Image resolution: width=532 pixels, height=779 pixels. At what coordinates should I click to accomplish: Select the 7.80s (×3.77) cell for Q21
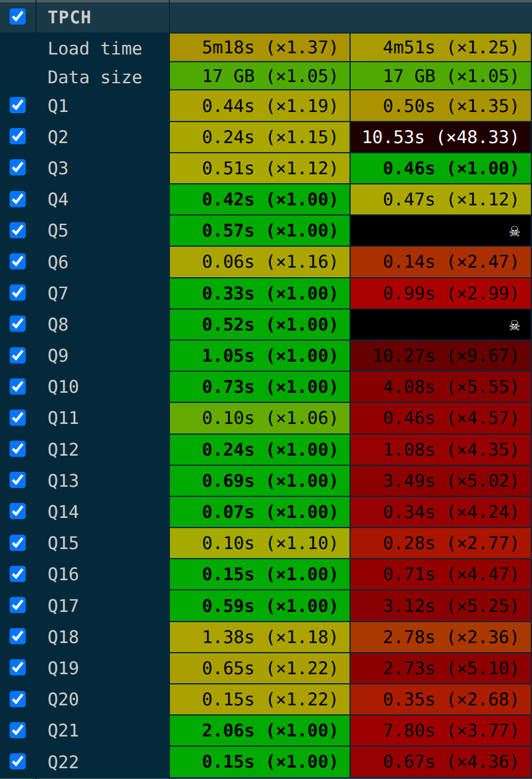[441, 730]
